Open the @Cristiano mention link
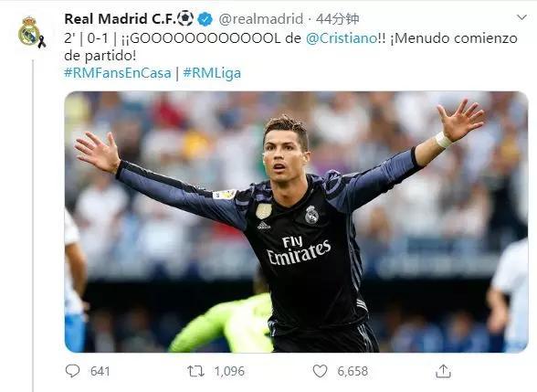Screen dimensions: 537x392 (342, 38)
